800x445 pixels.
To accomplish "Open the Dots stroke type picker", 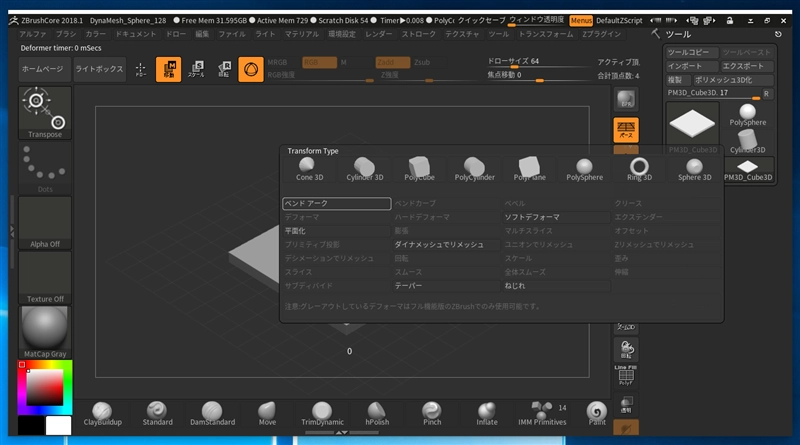I will [x=45, y=167].
